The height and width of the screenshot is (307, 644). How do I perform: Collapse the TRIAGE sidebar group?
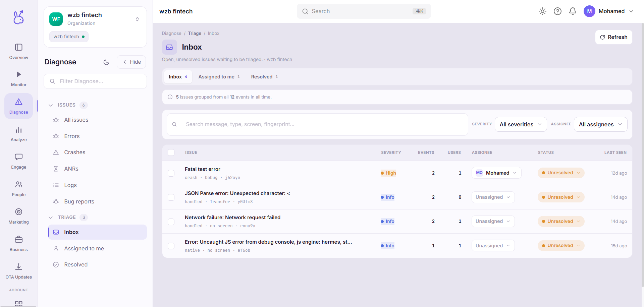(51, 218)
